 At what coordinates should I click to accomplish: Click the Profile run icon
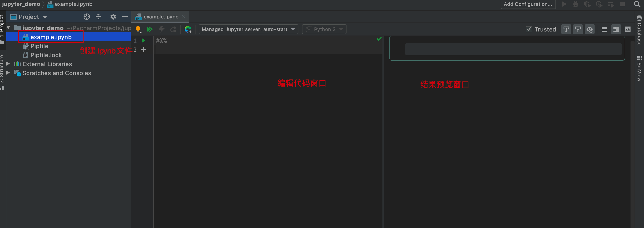[x=599, y=4]
